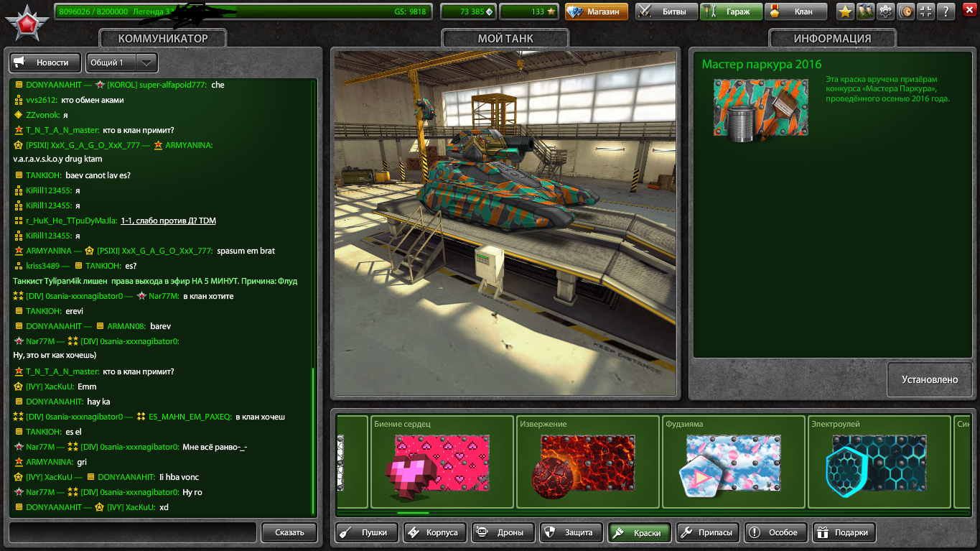Toggle fullscreen mode icon
This screenshot has height=551, width=980.
(926, 11)
